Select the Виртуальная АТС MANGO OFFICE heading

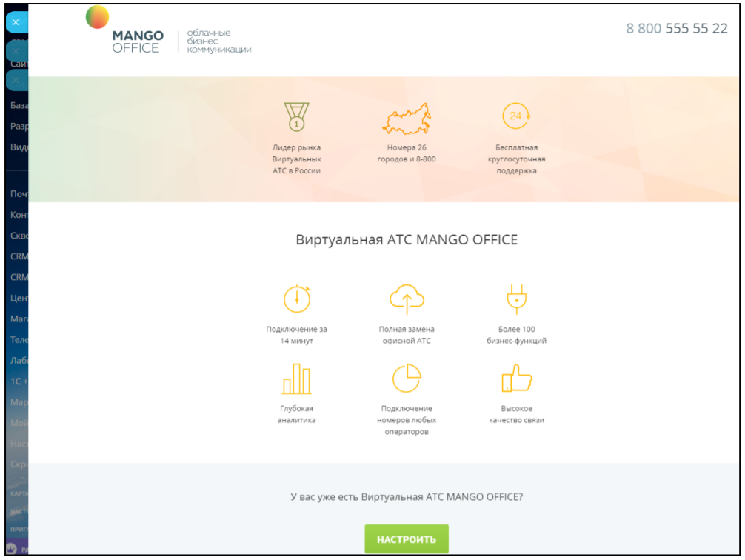(x=407, y=240)
